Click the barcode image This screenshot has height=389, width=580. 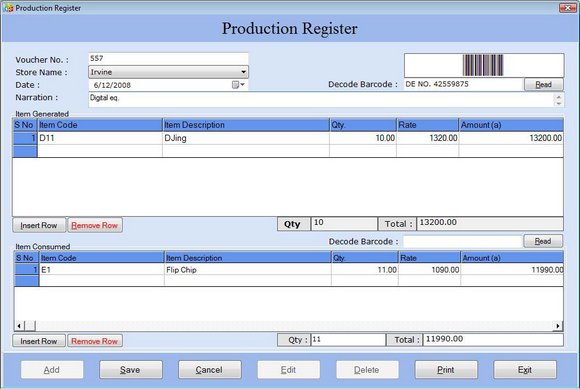click(483, 65)
